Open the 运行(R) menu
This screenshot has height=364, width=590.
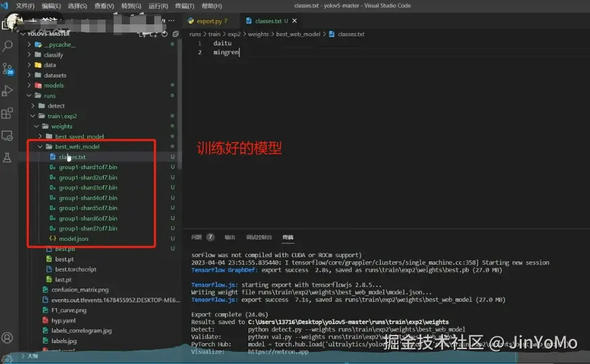click(158, 5)
